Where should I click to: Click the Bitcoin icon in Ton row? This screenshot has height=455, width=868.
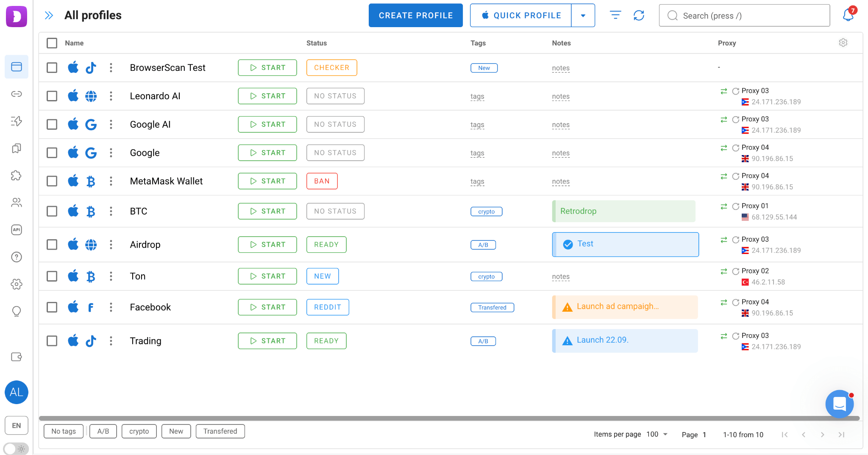[x=91, y=276]
